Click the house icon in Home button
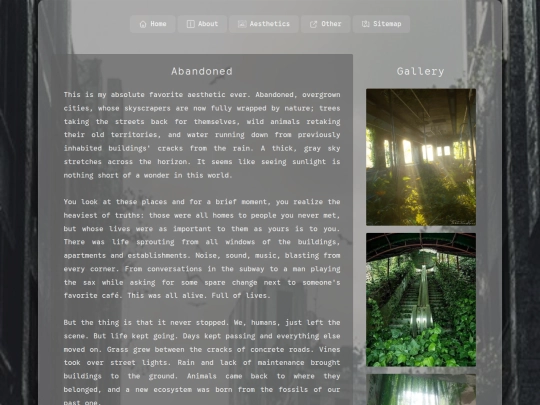The width and height of the screenshot is (540, 405). pos(143,24)
